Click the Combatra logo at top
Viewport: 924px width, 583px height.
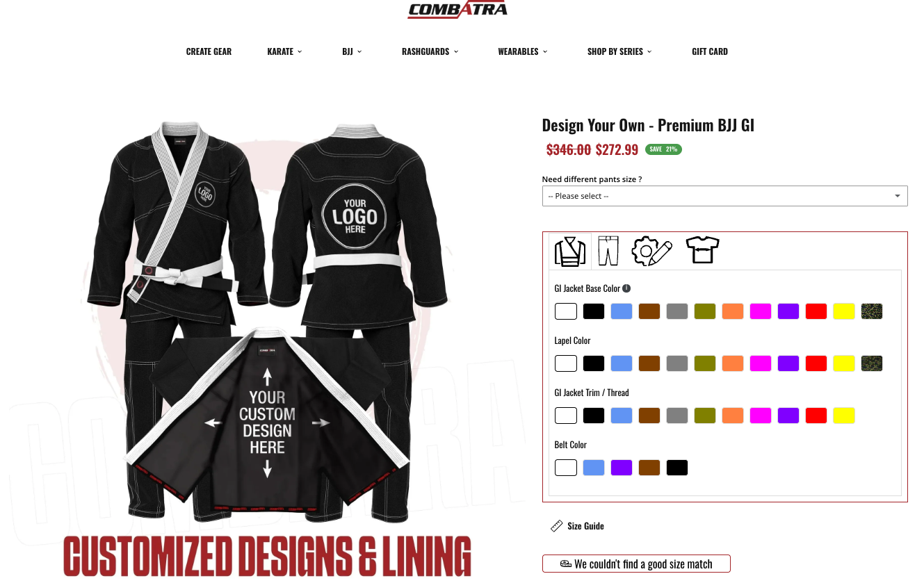tap(457, 9)
